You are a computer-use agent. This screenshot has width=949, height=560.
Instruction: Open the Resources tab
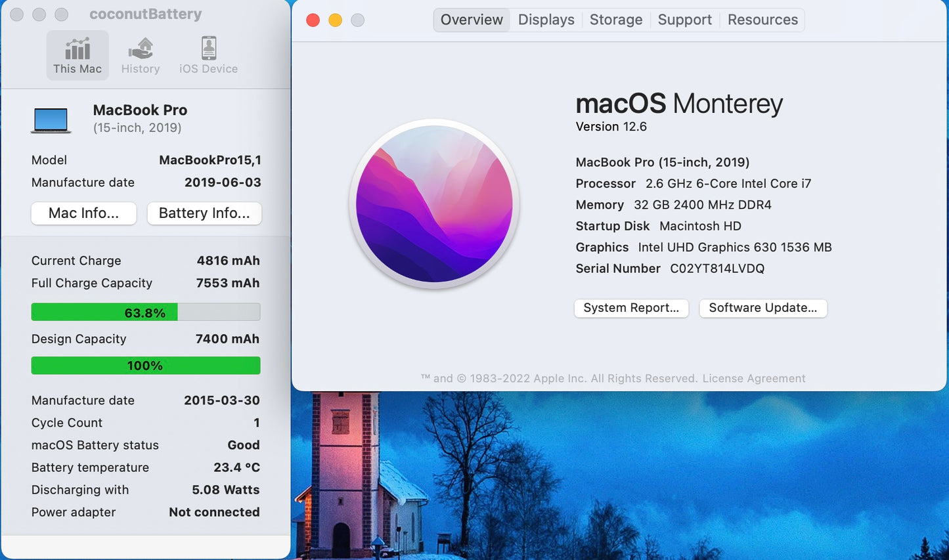pyautogui.click(x=762, y=20)
